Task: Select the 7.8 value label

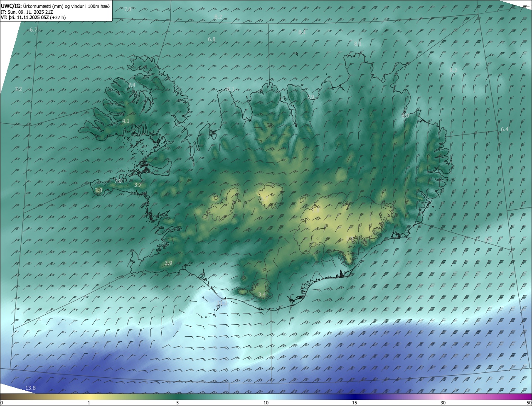Action: (128, 9)
